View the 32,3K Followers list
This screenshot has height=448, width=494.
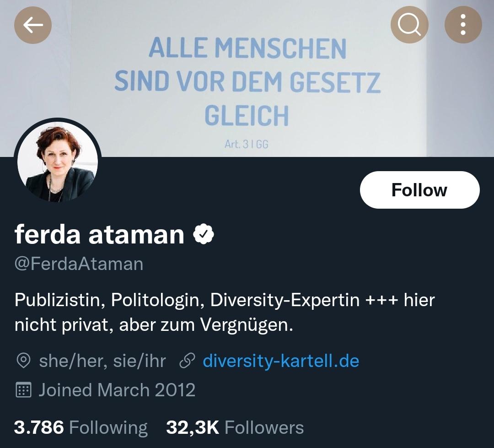point(235,427)
